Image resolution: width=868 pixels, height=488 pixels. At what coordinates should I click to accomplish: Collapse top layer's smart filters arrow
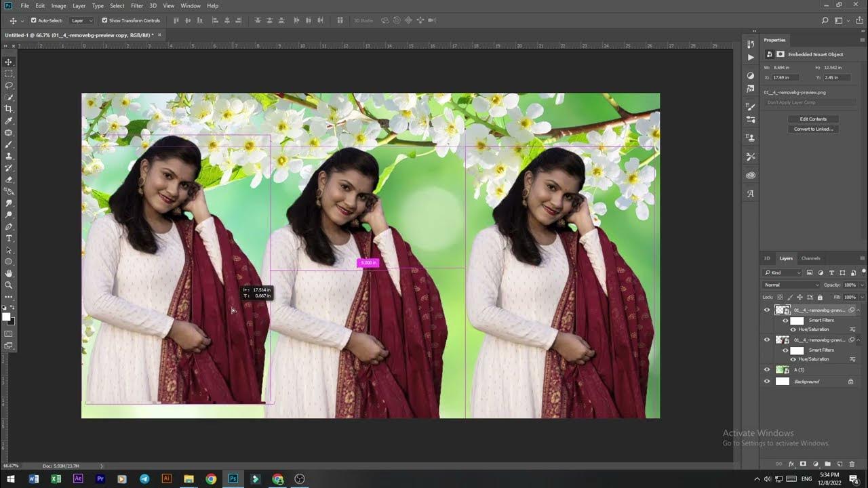[x=858, y=310]
